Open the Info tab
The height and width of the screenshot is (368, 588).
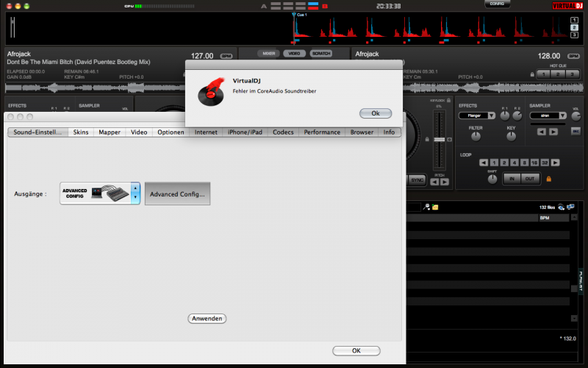click(389, 132)
